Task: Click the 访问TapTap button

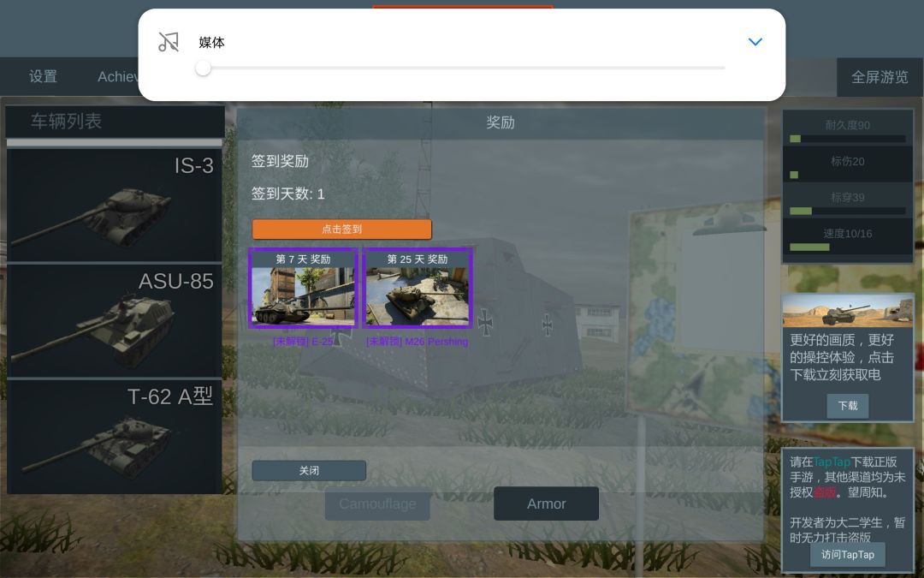Action: point(847,554)
